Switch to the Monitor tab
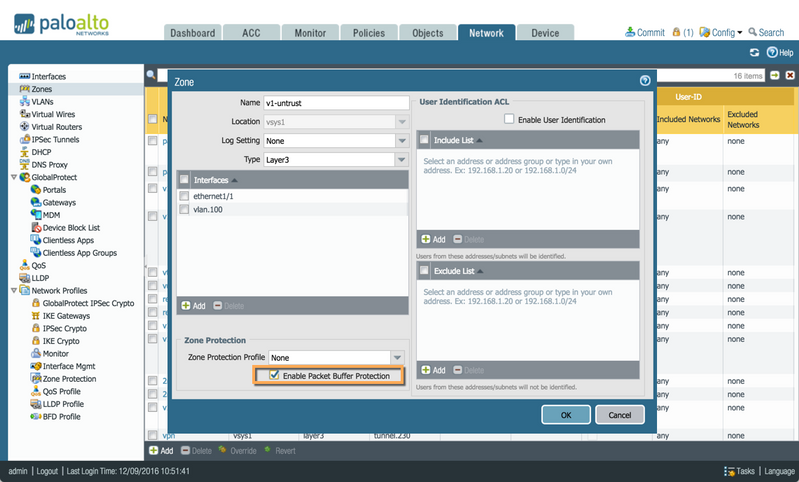This screenshot has width=799, height=482. point(310,33)
